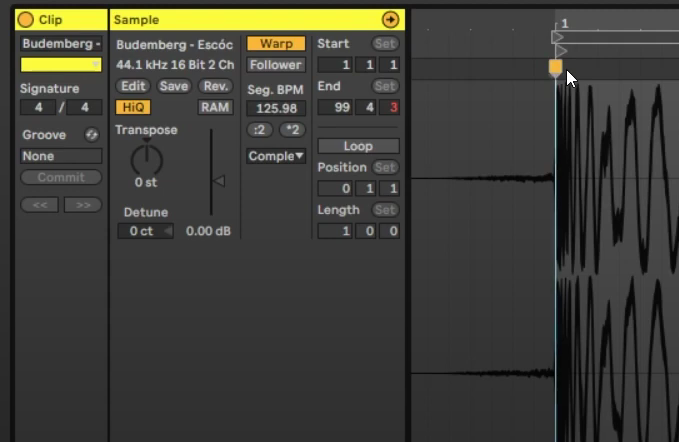The image size is (679, 442).
Task: Open the Groove None chooser
Action: pos(61,156)
